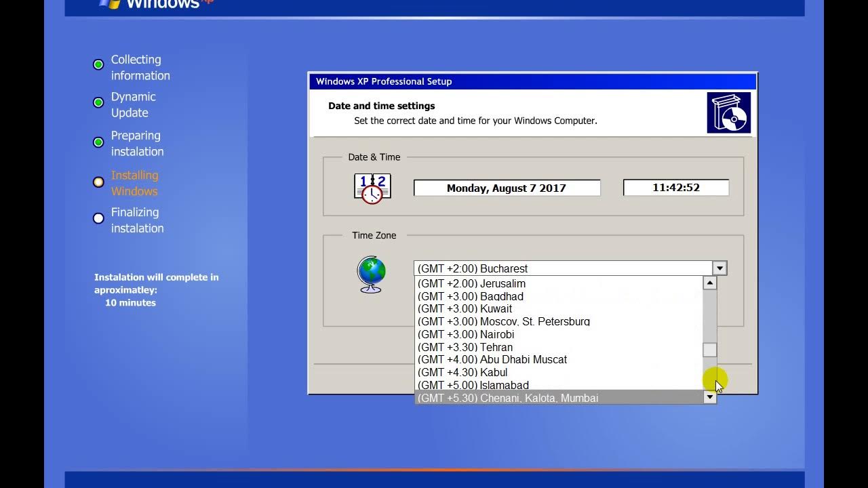Click the time zone list scroll down arrow

pos(709,397)
